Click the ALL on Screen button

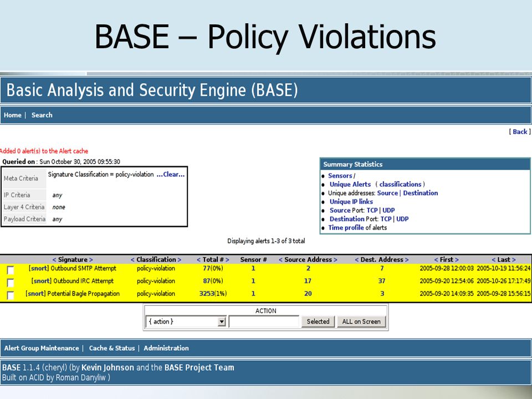361,321
